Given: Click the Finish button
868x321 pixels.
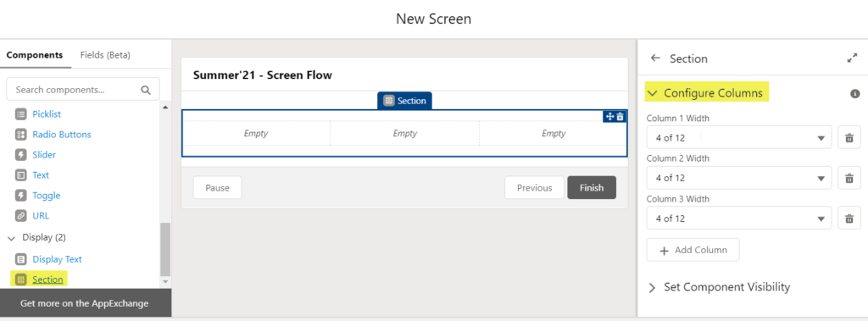Looking at the screenshot, I should [592, 188].
